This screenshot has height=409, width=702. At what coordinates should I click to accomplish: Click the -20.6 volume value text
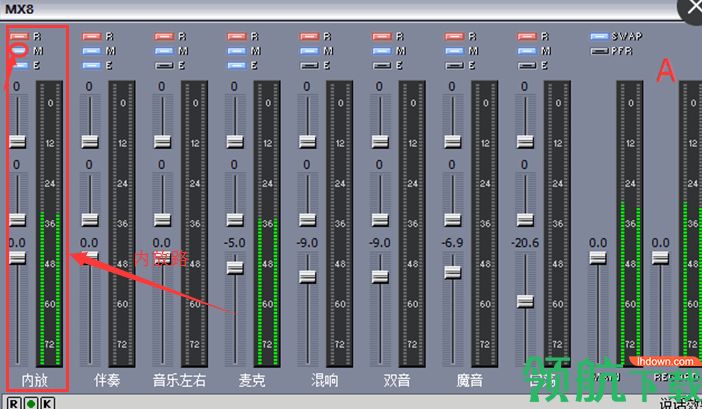525,243
